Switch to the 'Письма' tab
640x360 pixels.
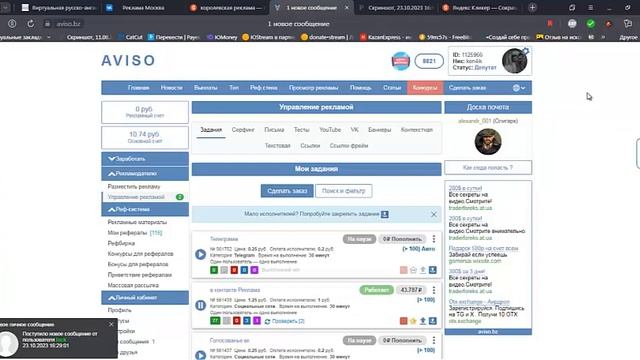point(274,130)
